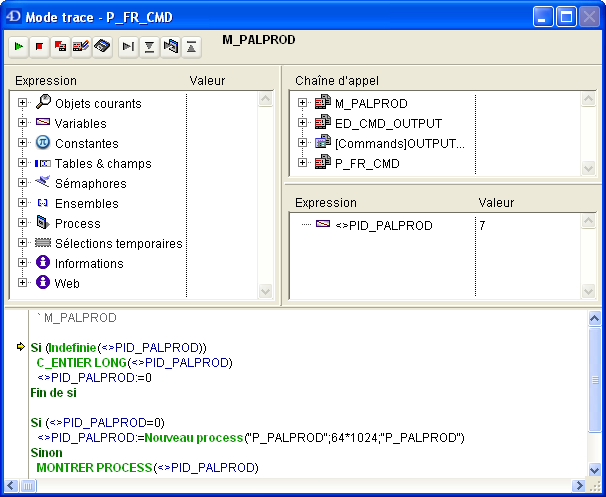The width and height of the screenshot is (606, 497).
Task: Expand the Variables tree node
Action: [x=22, y=123]
